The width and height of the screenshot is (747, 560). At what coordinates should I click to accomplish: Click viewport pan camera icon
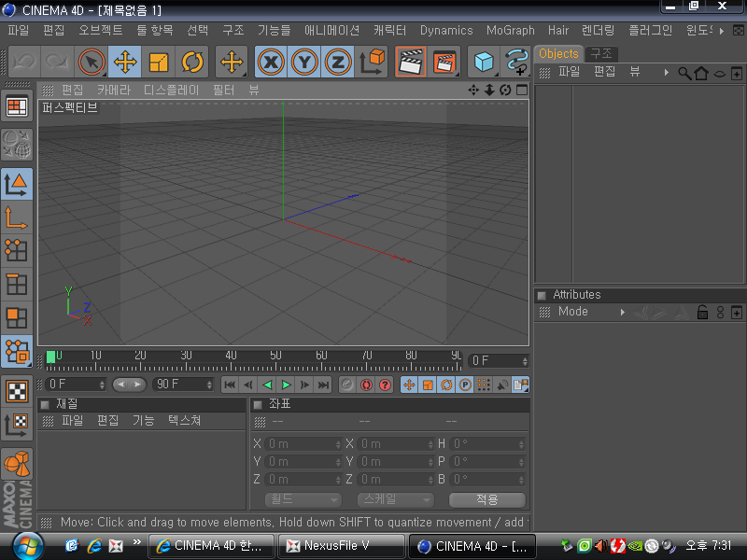click(x=473, y=90)
